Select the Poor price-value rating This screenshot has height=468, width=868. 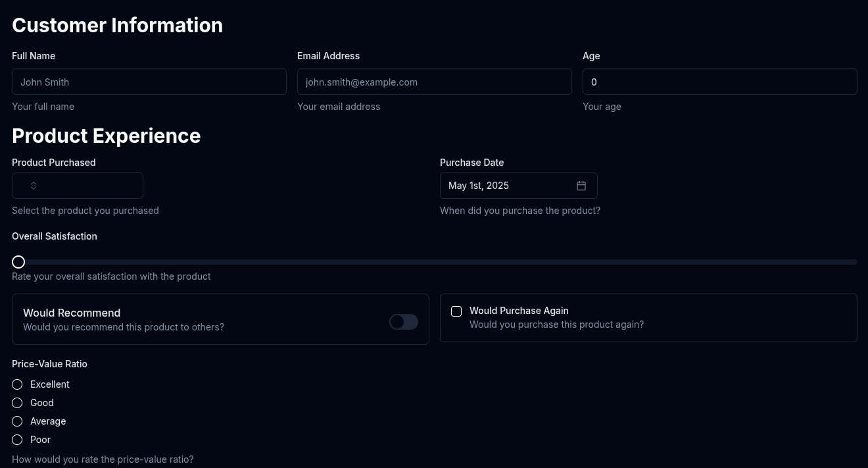tap(17, 440)
